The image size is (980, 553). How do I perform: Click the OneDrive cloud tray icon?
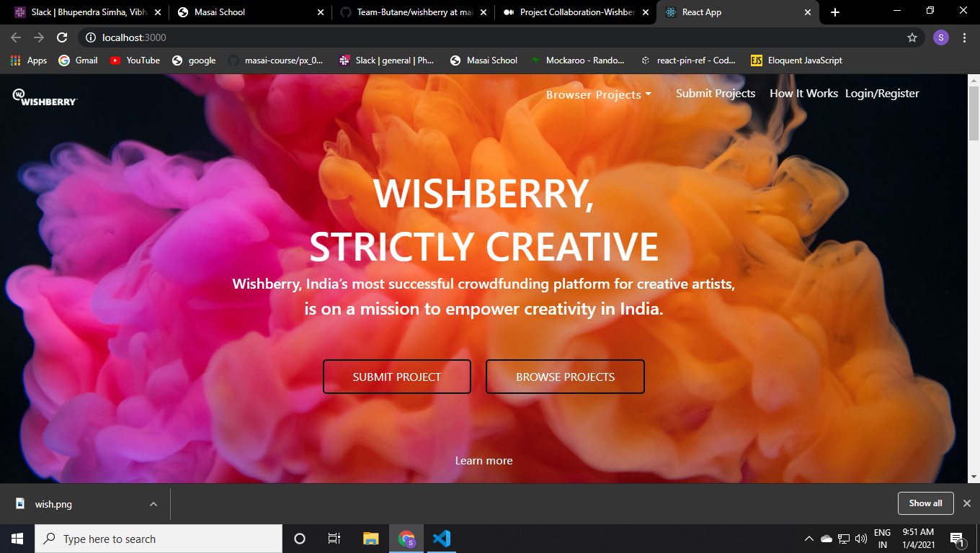pyautogui.click(x=827, y=539)
